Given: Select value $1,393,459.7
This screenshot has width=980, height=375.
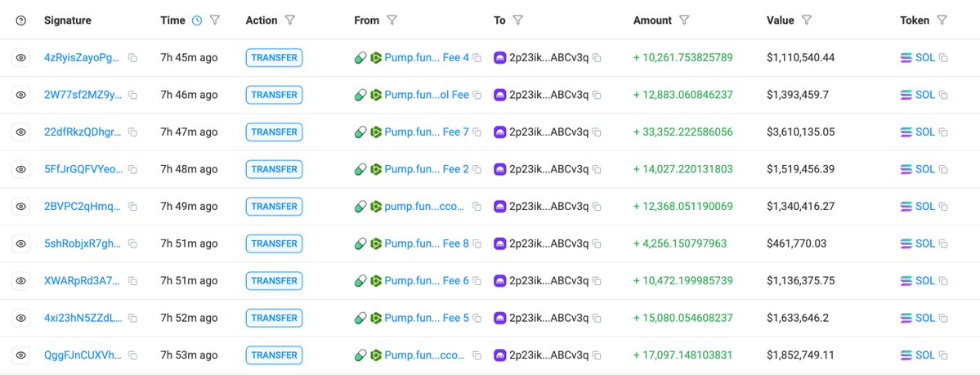Looking at the screenshot, I should click(798, 95).
